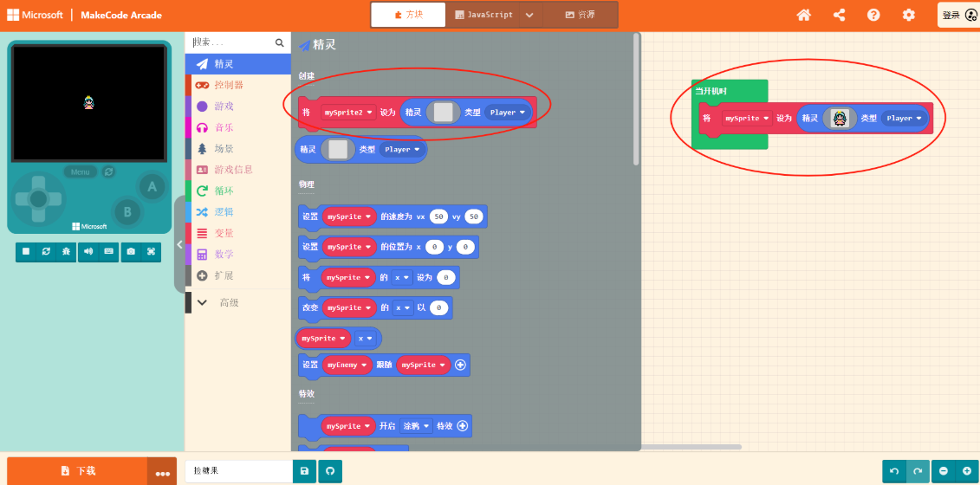Screen dimensions: 980x485
Task: Save project with the floppy disk icon
Action: point(304,471)
